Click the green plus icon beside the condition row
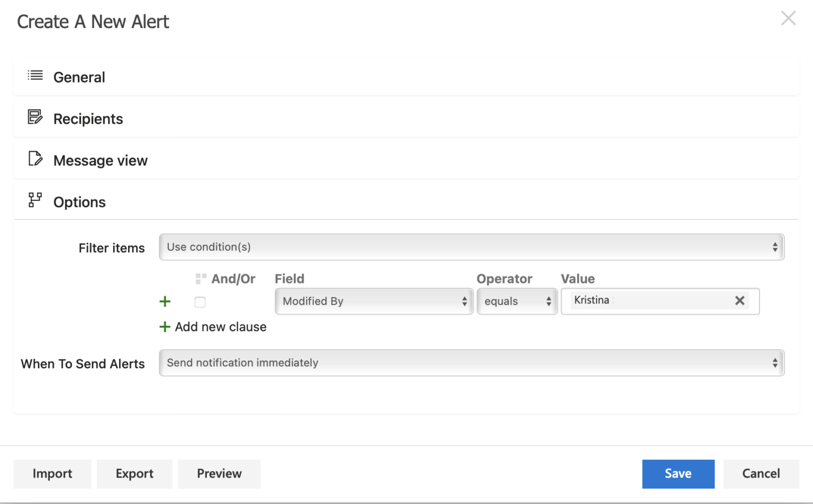 click(x=165, y=301)
